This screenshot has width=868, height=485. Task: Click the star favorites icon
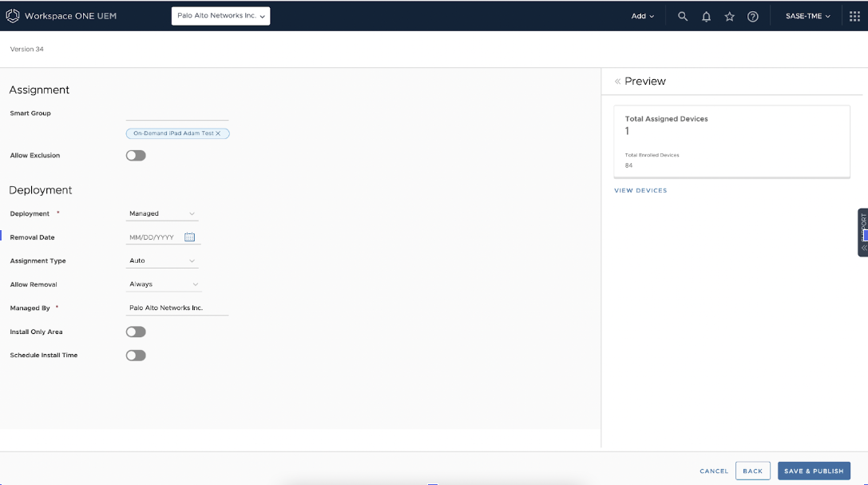point(729,15)
